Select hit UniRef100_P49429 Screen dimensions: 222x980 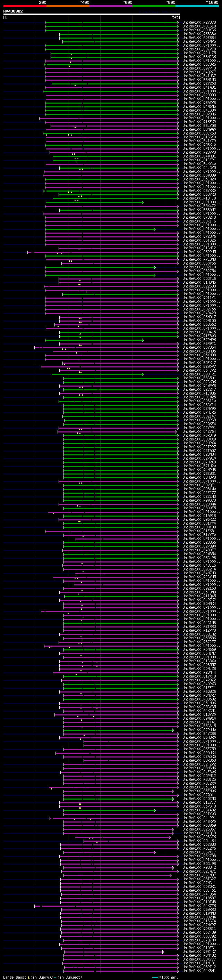click(x=199, y=313)
